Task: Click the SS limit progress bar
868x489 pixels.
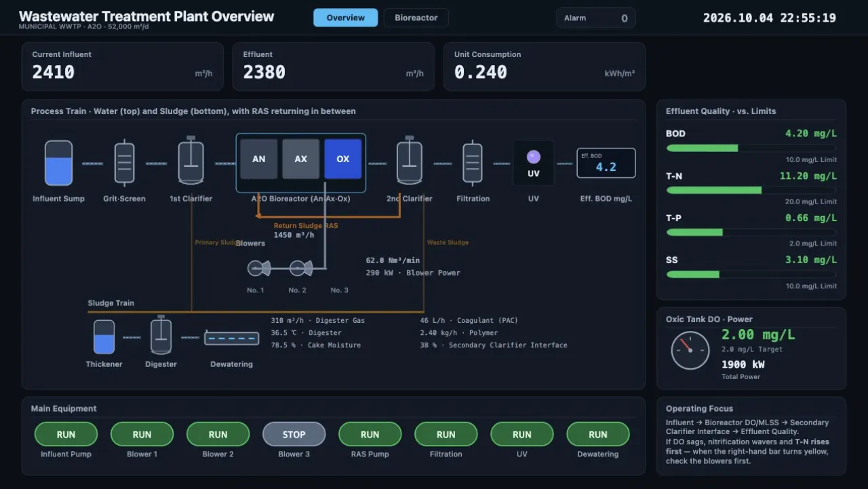Action: pyautogui.click(x=751, y=274)
